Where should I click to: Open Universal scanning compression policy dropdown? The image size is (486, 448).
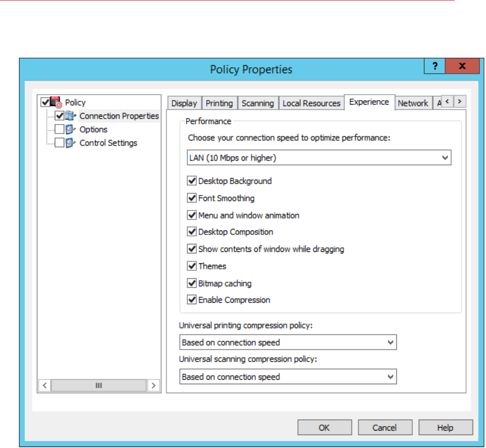coord(288,377)
